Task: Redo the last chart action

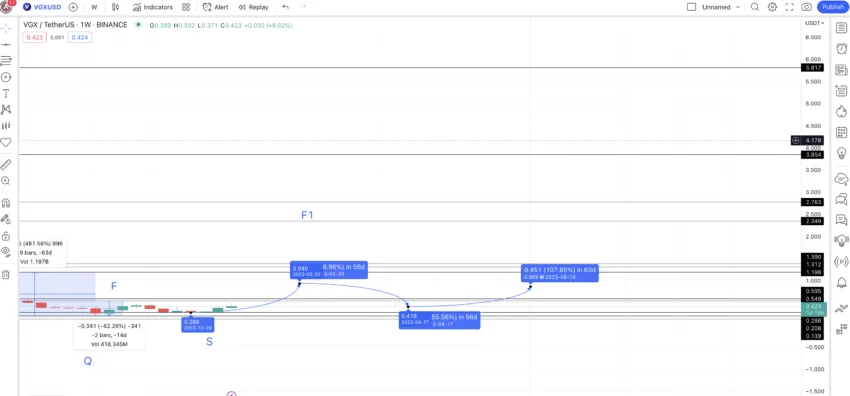Action: (302, 7)
